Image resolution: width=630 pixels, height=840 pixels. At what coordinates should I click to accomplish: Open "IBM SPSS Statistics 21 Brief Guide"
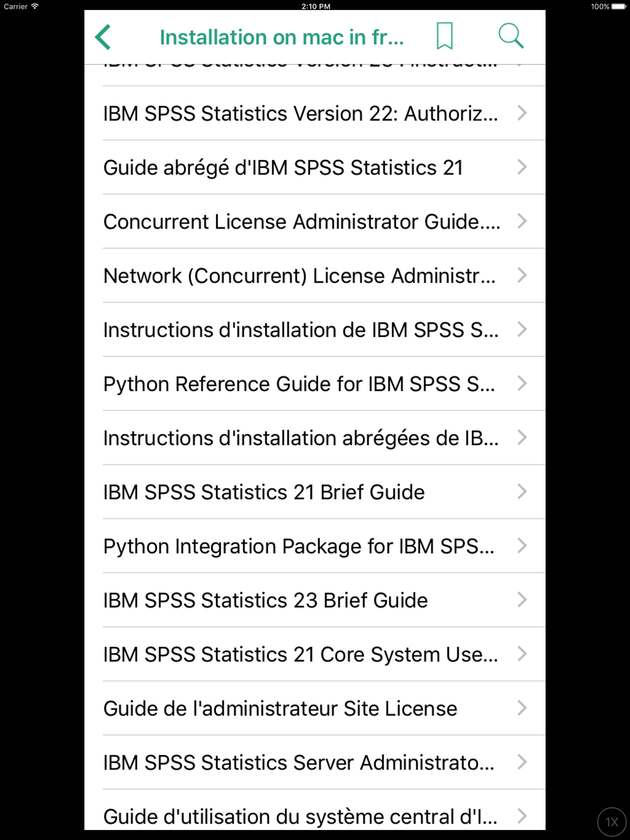(315, 492)
